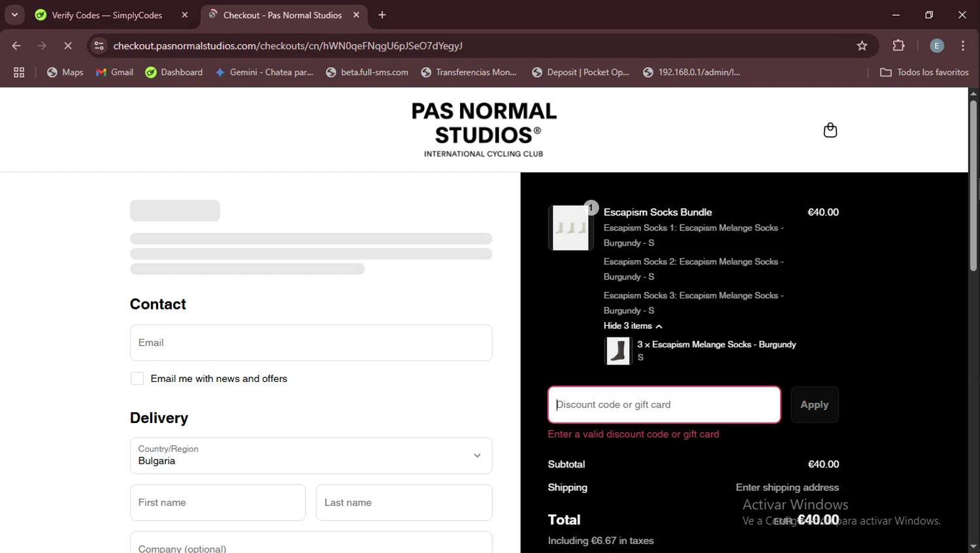
Task: Open Maps bookmark
Action: click(65, 72)
